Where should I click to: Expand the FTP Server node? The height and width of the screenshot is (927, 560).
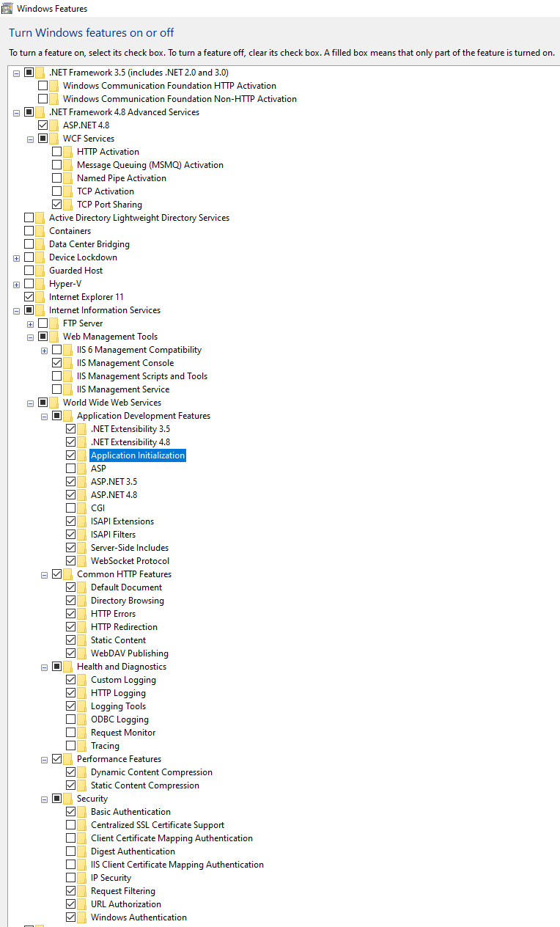click(30, 323)
